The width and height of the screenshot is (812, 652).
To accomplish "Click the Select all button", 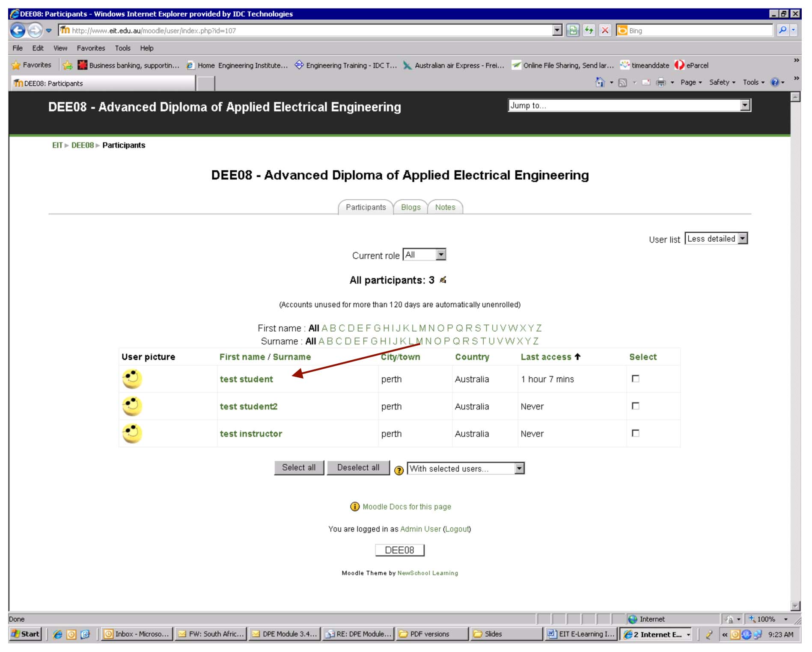I will pos(299,468).
